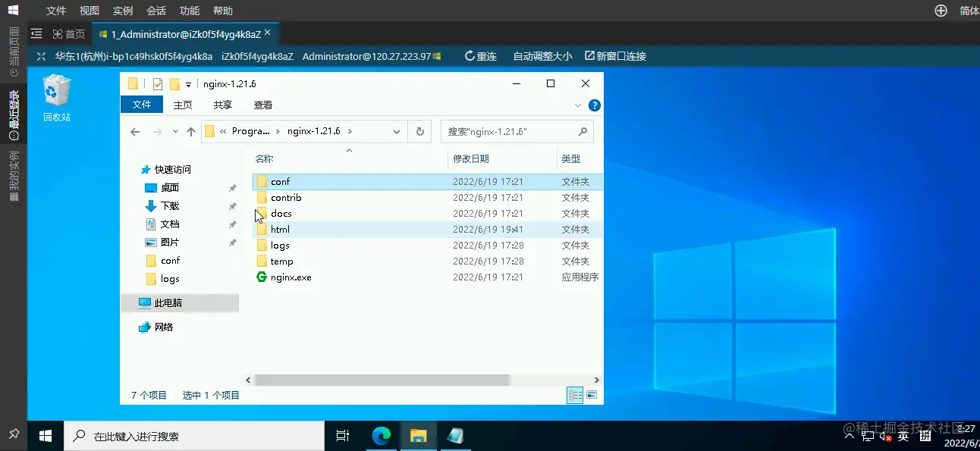Click the search nginx-1.21.6 field
Screen dimensions: 980x451
pos(517,131)
